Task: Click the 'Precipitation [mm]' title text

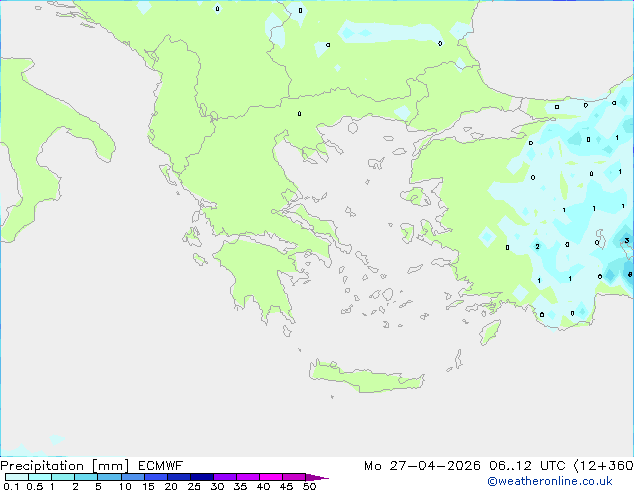Action: click(x=65, y=466)
